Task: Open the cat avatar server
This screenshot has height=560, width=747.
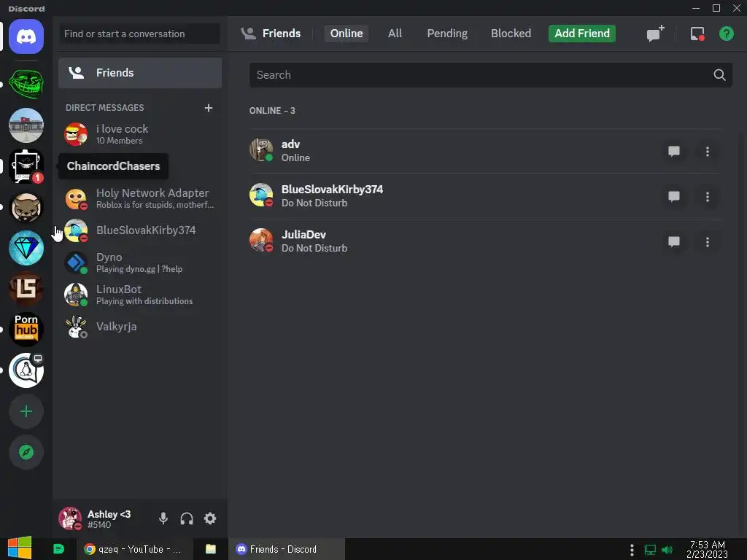Action: [26, 207]
